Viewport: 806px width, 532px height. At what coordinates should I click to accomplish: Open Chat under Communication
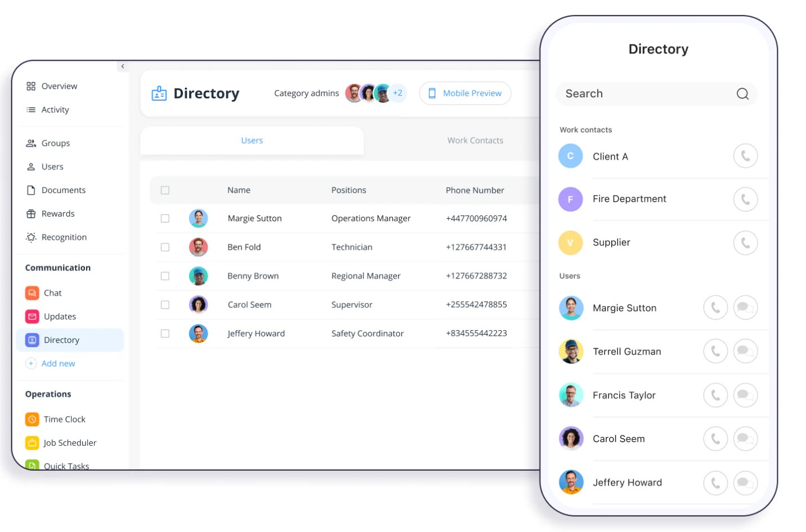[x=44, y=293]
